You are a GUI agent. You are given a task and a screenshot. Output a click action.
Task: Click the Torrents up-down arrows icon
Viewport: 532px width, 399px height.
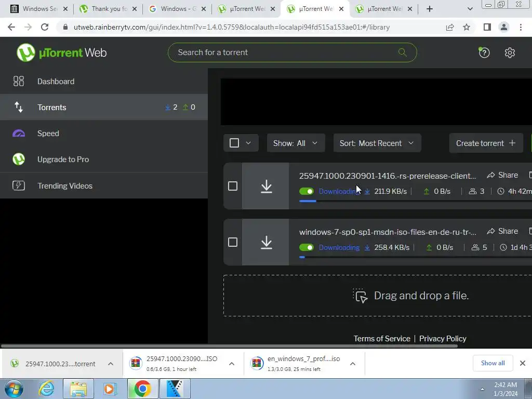click(x=19, y=107)
